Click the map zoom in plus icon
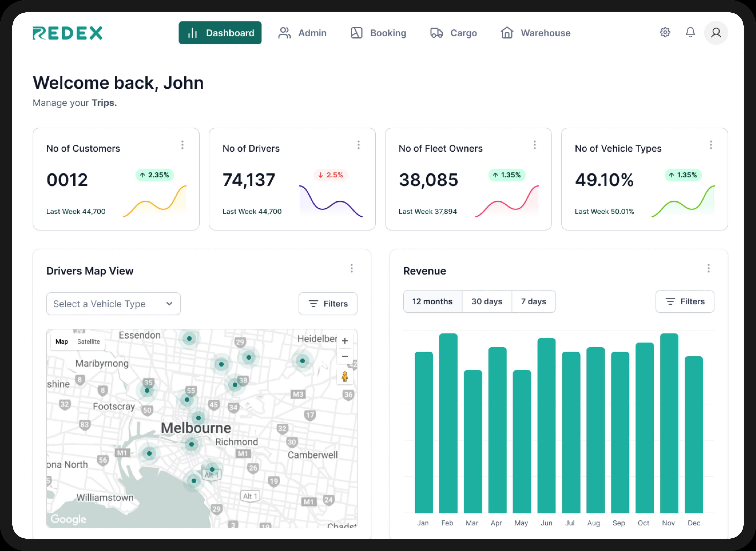The width and height of the screenshot is (756, 551). [x=345, y=341]
